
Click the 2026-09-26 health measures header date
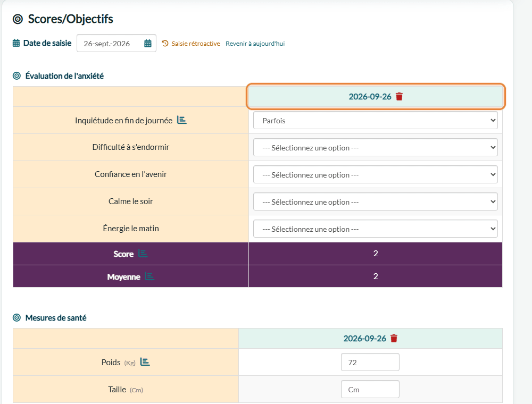coord(365,339)
